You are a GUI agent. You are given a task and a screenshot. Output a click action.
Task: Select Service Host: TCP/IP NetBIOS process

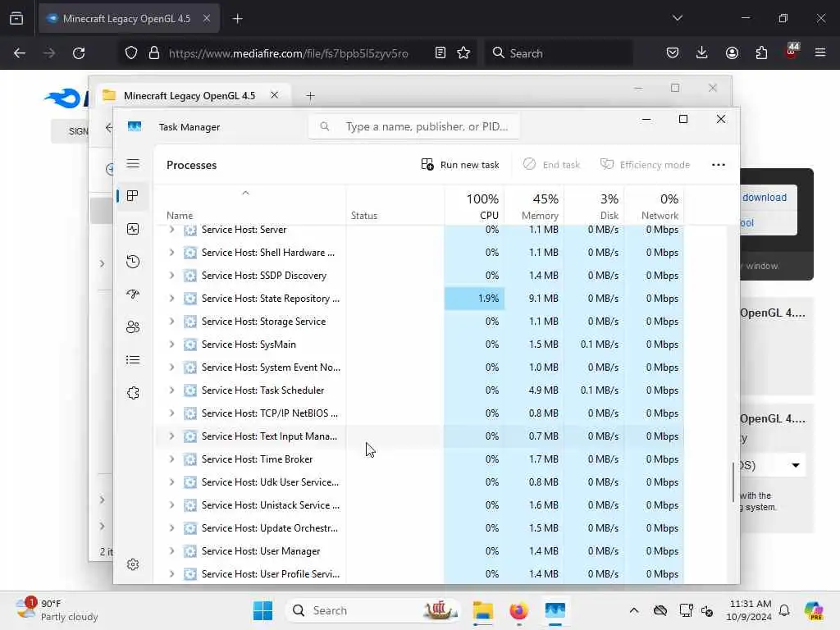click(419, 413)
